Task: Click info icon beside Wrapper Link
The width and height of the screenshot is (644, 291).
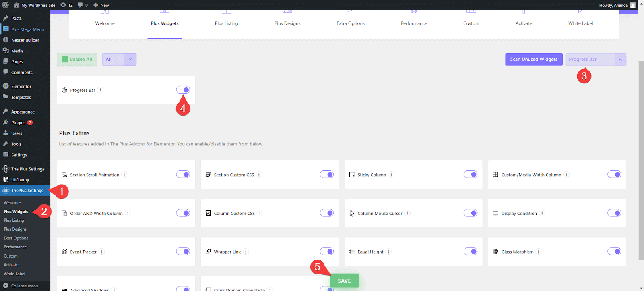Action: coord(246,252)
